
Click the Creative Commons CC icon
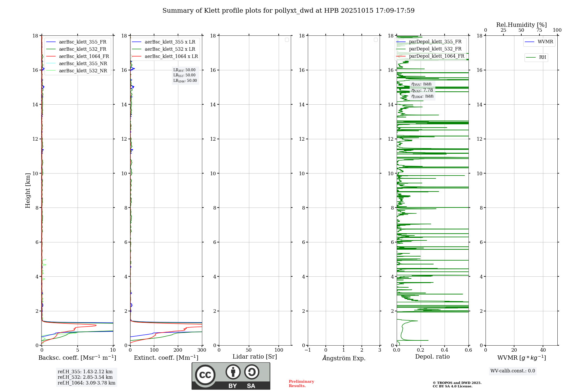pyautogui.click(x=205, y=375)
